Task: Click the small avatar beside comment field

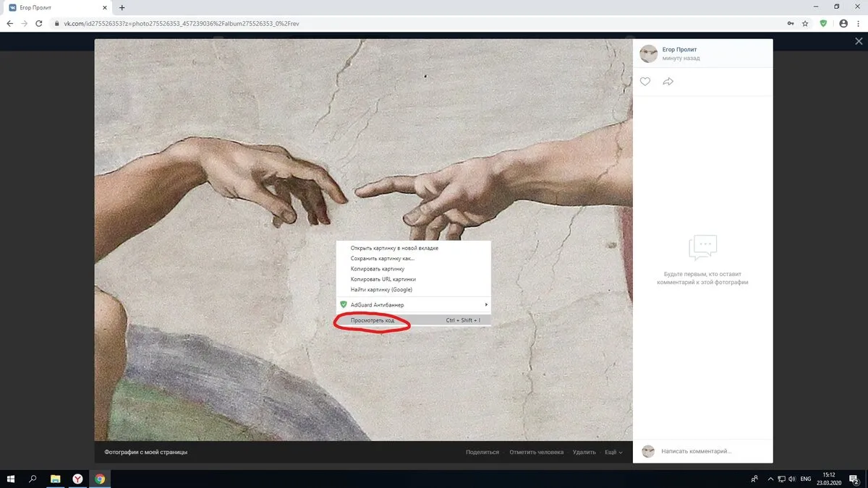Action: (x=648, y=451)
